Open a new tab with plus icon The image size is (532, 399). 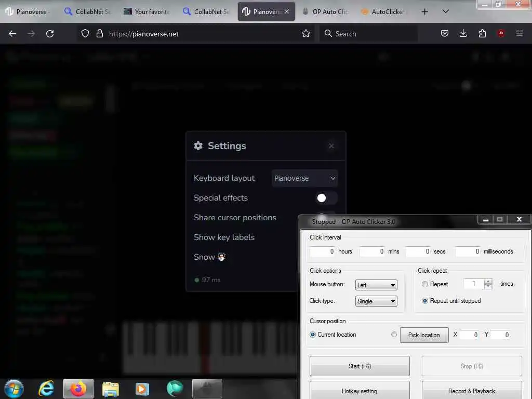tap(425, 12)
